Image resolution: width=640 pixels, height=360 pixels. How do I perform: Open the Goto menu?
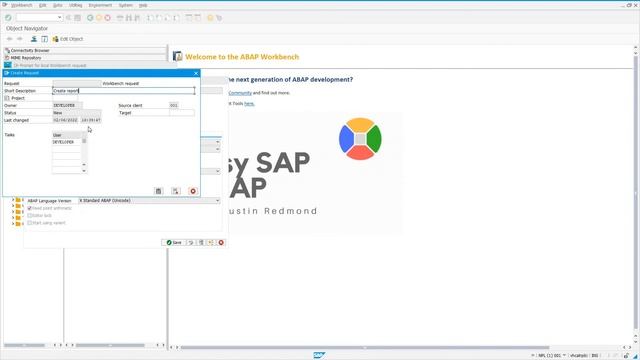[x=58, y=5]
